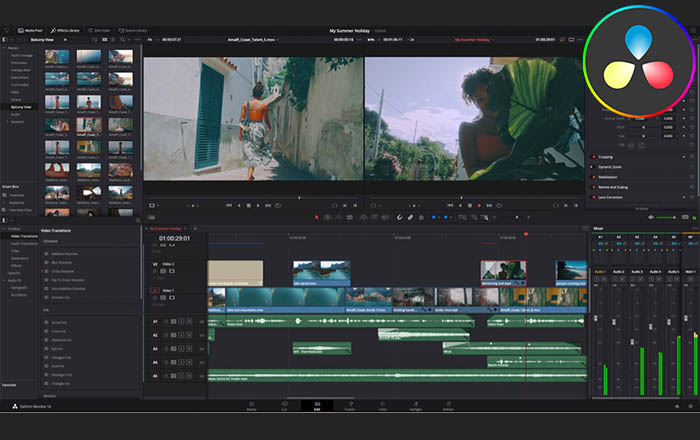
Task: Adjust the monitor volume slider above mixer
Action: point(666,217)
